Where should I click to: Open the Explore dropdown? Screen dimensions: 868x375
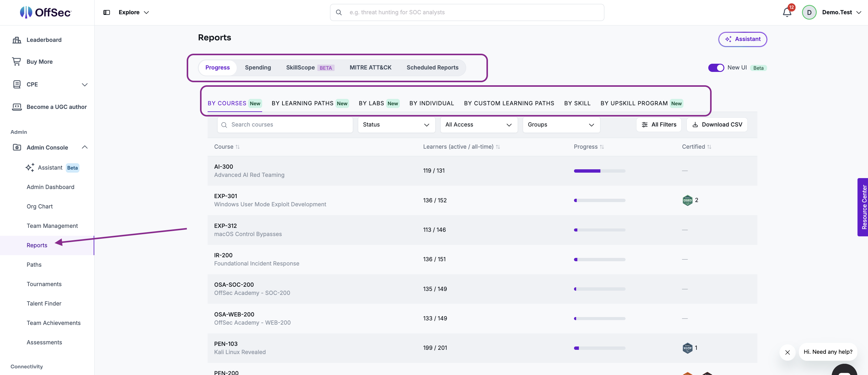[x=133, y=12]
